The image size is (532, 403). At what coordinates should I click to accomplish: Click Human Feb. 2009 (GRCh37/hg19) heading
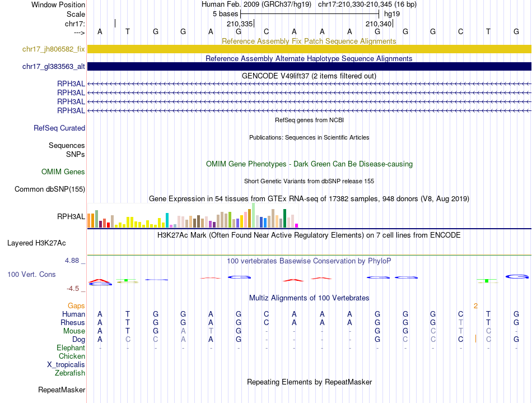pyautogui.click(x=256, y=4)
